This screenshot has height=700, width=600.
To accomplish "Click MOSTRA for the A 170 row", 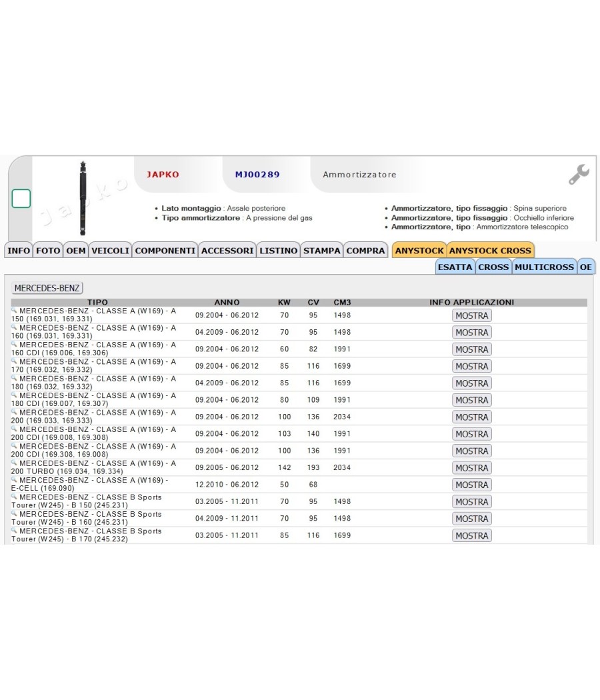I will [x=472, y=367].
